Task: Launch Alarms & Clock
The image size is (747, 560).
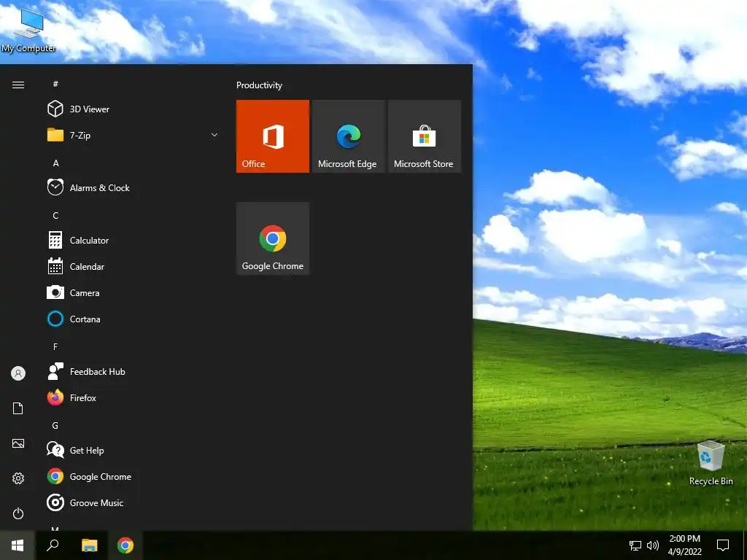Action: [133, 187]
